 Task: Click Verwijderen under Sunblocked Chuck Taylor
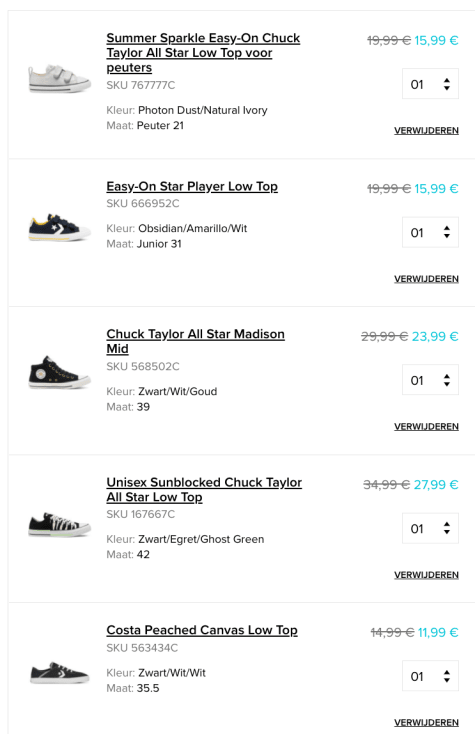tap(426, 575)
